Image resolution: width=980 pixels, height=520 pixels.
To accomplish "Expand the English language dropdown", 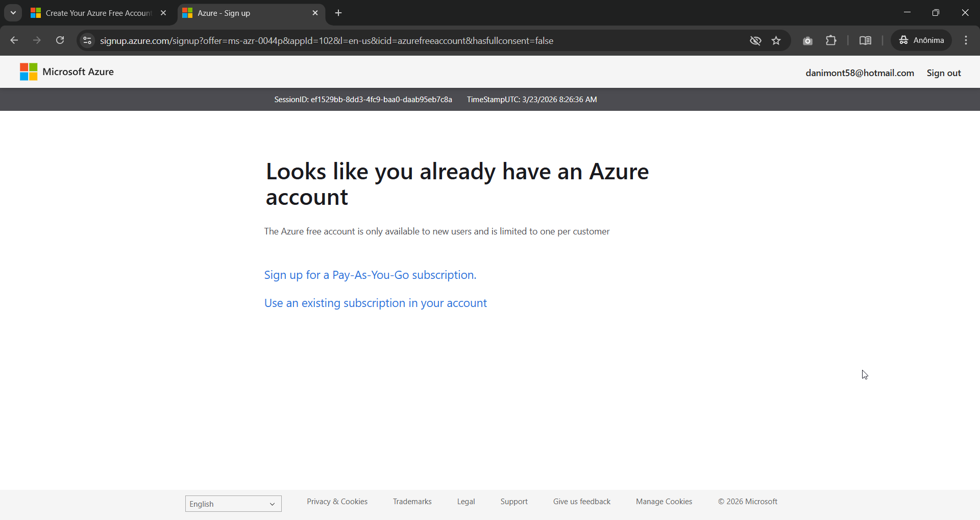I will [x=233, y=504].
